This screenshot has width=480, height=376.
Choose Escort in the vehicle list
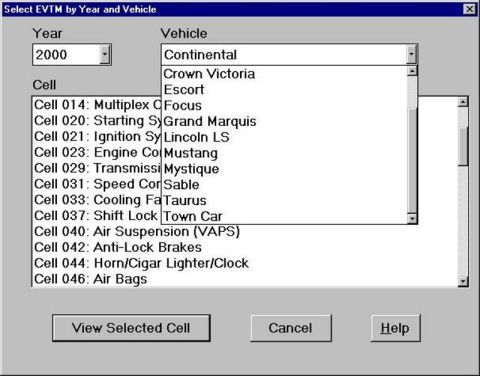click(x=285, y=90)
